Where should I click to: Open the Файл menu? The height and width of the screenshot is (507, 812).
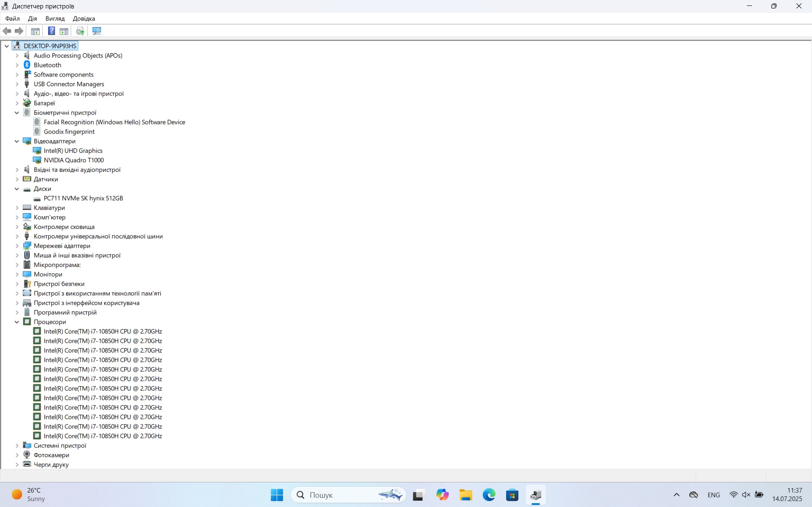point(12,18)
